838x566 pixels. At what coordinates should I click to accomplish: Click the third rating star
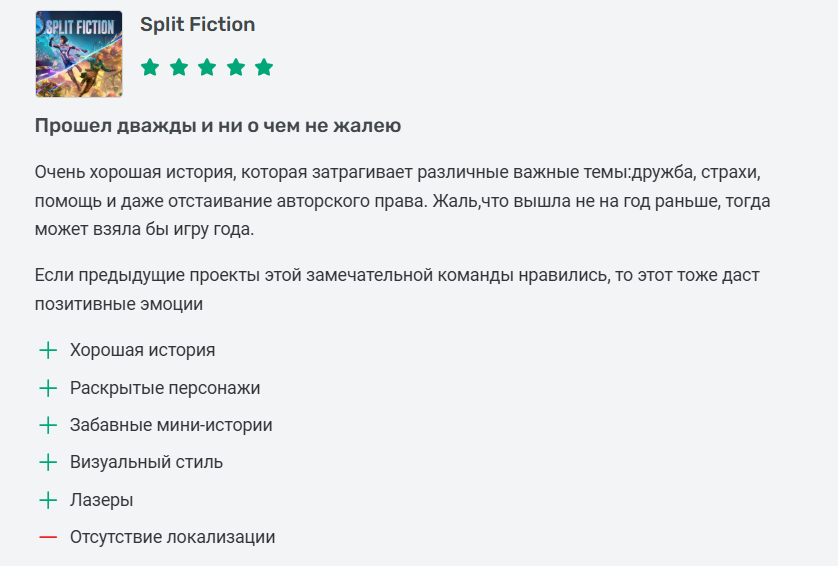[x=207, y=68]
